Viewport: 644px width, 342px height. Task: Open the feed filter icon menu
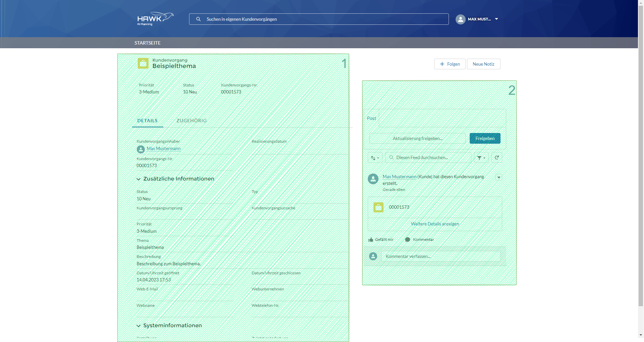(481, 158)
